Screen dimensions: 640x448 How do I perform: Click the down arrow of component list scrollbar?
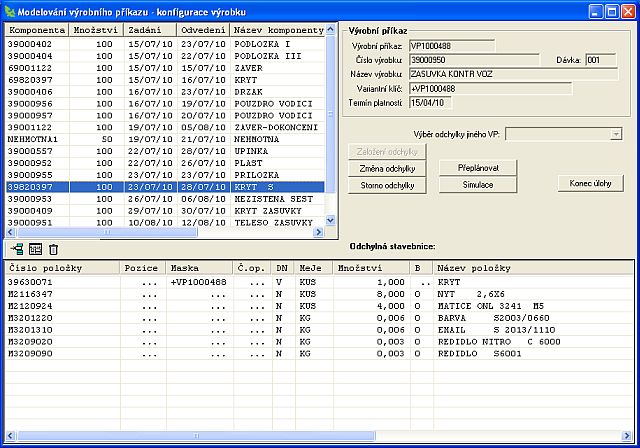click(x=331, y=221)
